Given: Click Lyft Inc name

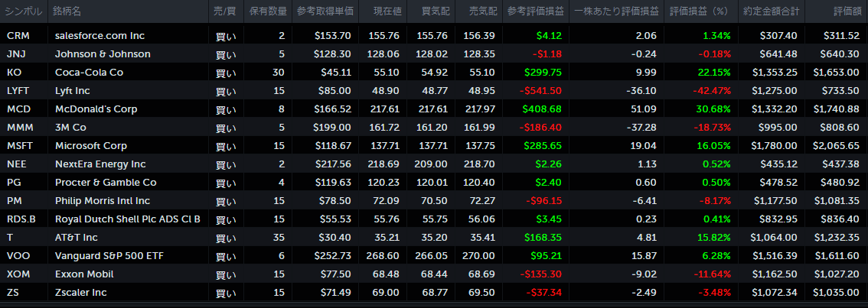Looking at the screenshot, I should click(x=73, y=91).
